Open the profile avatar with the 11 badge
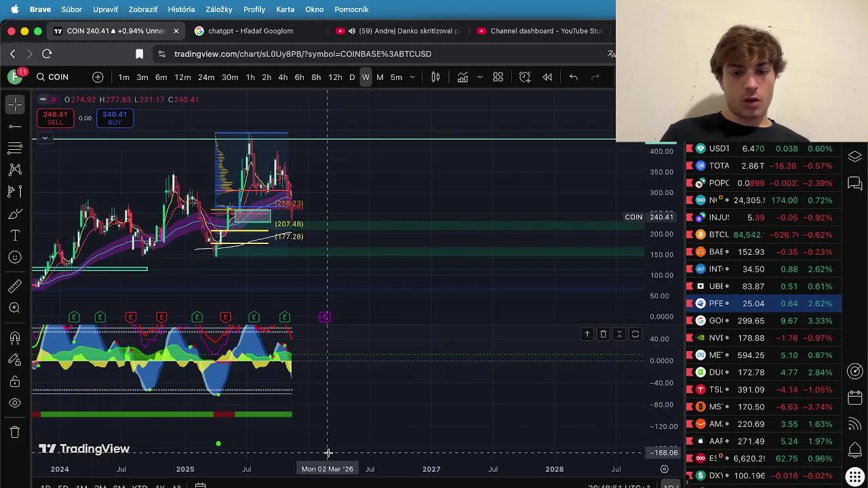 pos(15,77)
